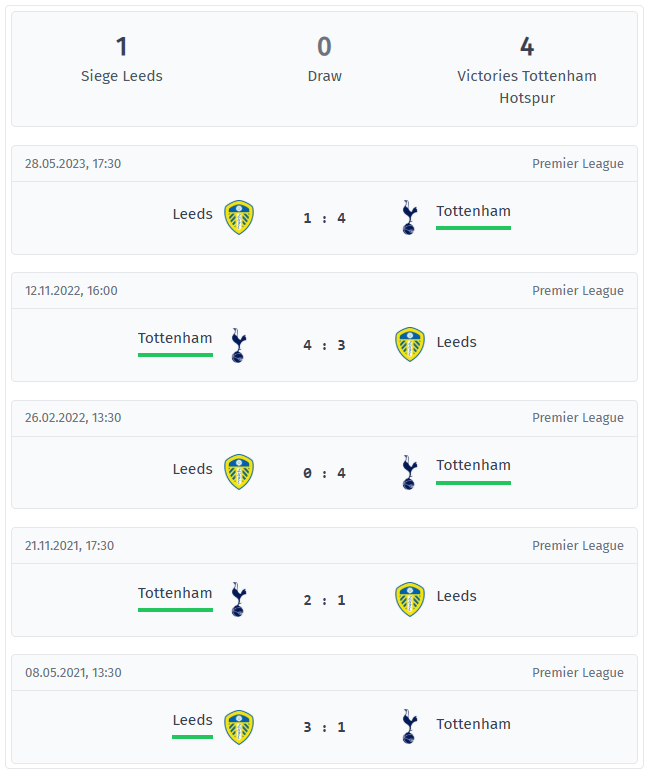This screenshot has width=648, height=774.
Task: Click the Tottenham crest in the 28.05.2023 match
Action: (409, 217)
